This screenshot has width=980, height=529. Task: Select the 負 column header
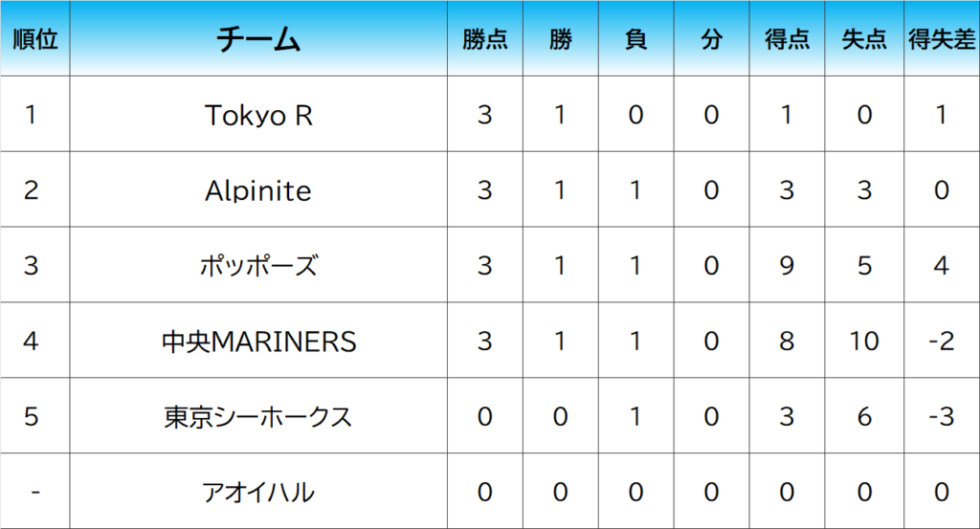635,39
